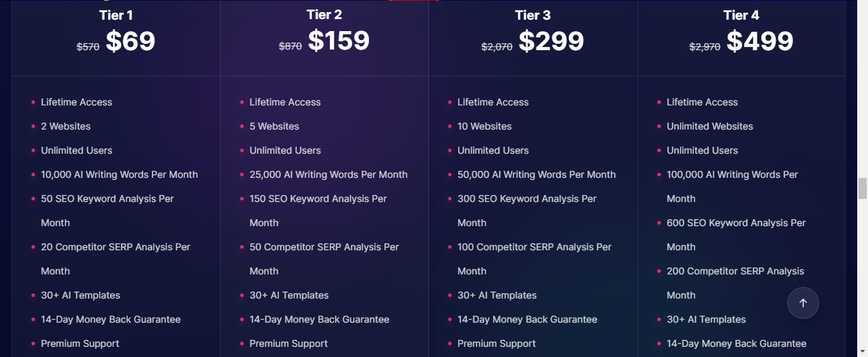Click the $299 price for Tier 3

coord(551,41)
